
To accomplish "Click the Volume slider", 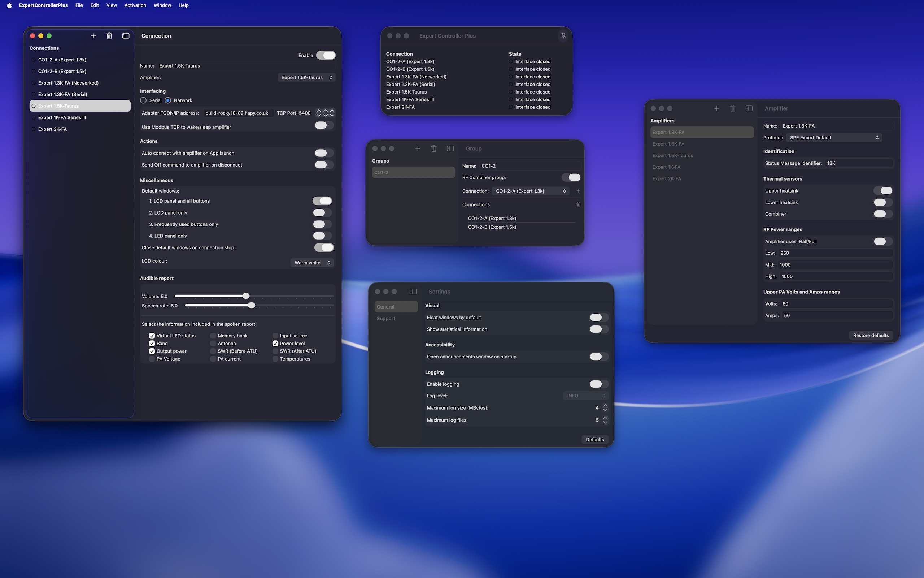I will coord(254,296).
